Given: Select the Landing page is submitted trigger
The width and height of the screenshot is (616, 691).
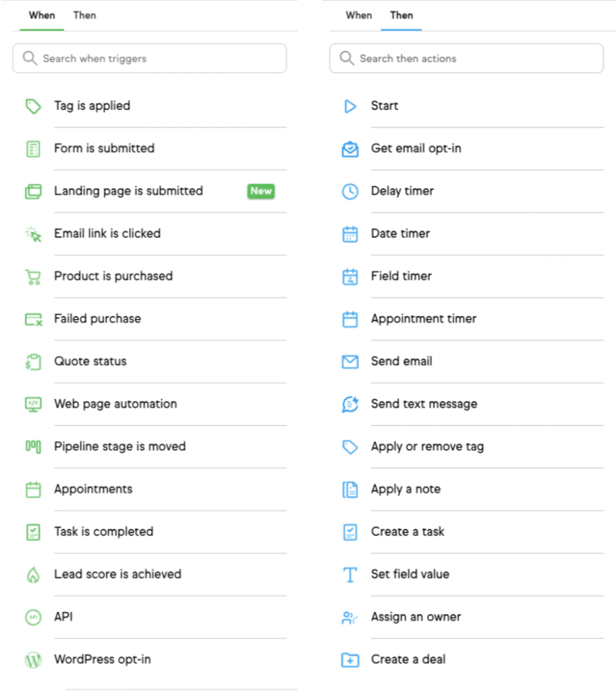Looking at the screenshot, I should point(128,191).
